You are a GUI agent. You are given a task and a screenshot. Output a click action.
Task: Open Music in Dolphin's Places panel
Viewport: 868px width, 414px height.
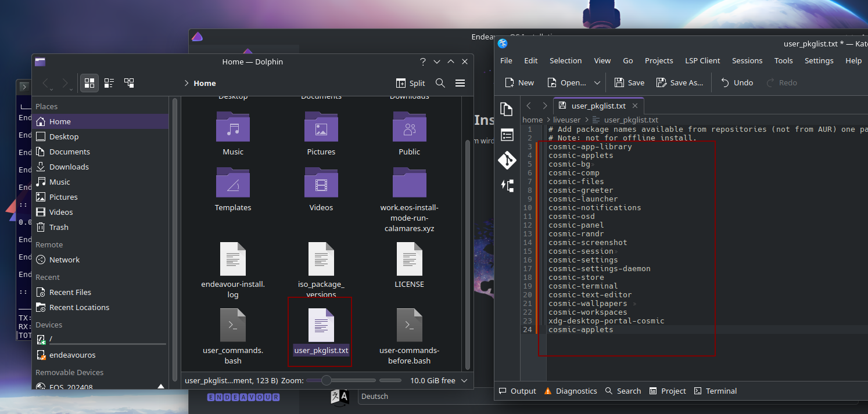[101, 182]
